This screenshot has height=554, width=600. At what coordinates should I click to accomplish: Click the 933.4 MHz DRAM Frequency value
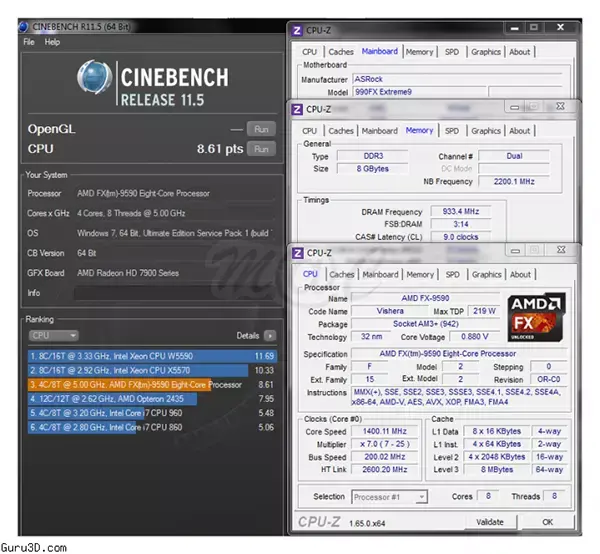coord(461,212)
